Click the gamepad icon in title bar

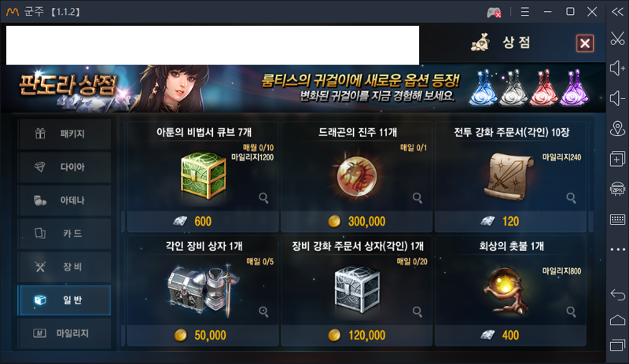494,13
